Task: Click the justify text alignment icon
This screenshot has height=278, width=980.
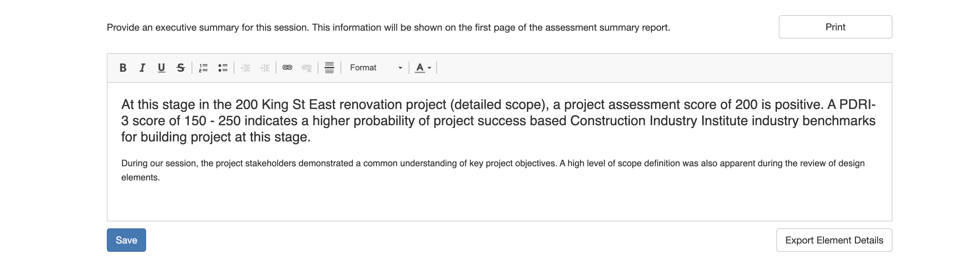Action: [329, 68]
